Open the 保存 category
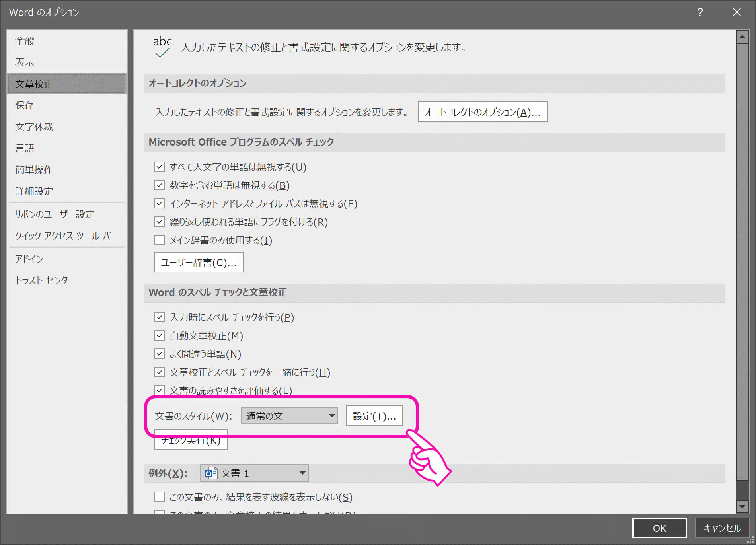Viewport: 756px width, 545px height. [x=66, y=105]
